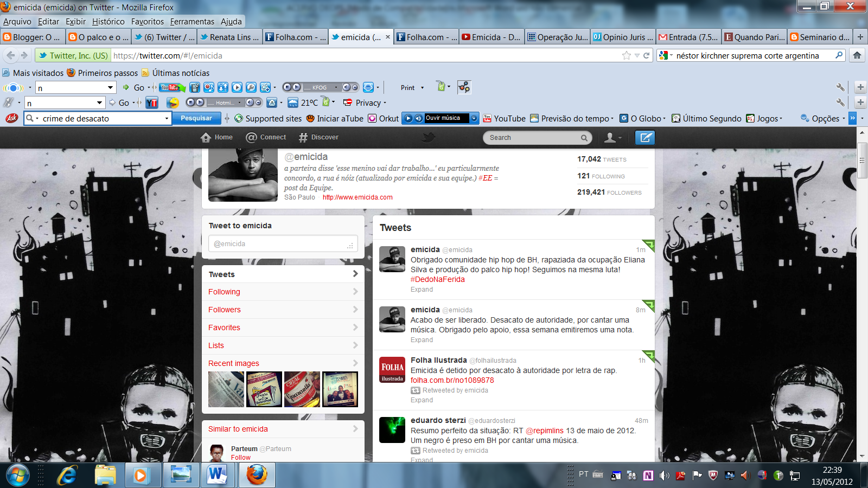The image size is (868, 488).
Task: Open the O Globo dropdown
Action: pyautogui.click(x=665, y=119)
